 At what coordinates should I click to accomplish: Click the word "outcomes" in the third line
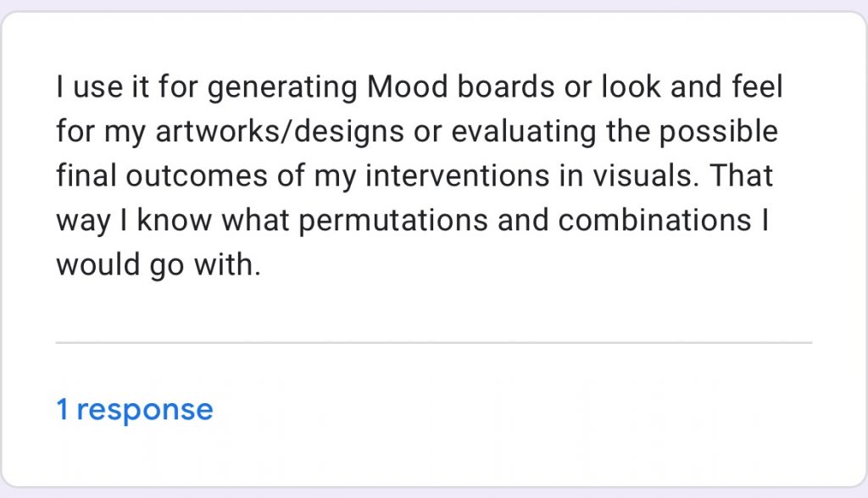click(197, 176)
